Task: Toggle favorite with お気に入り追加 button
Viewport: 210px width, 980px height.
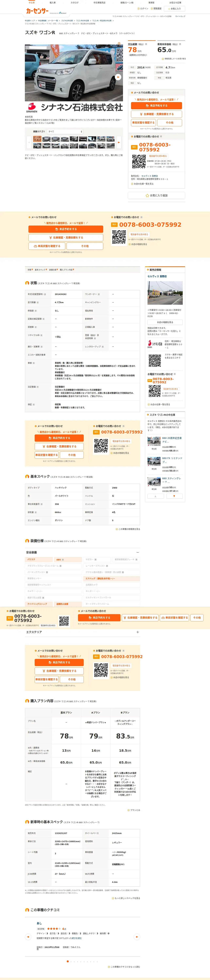Action: 157,196
